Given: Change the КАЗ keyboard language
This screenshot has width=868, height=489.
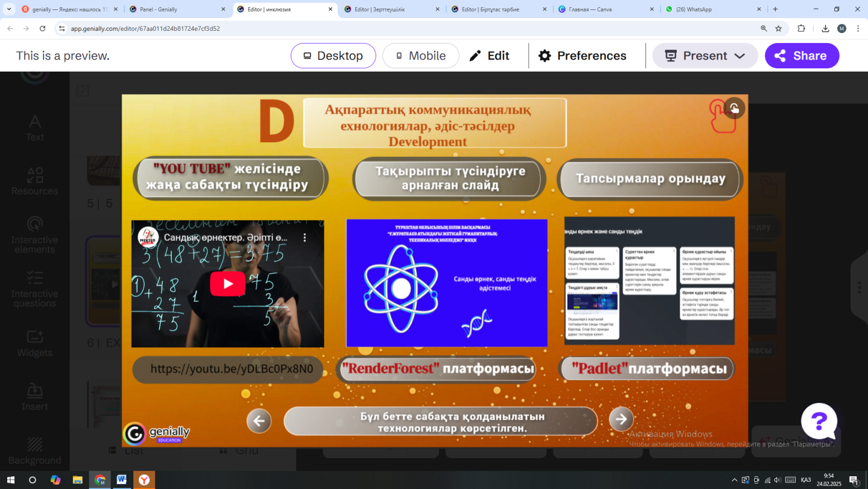Looking at the screenshot, I should [806, 480].
